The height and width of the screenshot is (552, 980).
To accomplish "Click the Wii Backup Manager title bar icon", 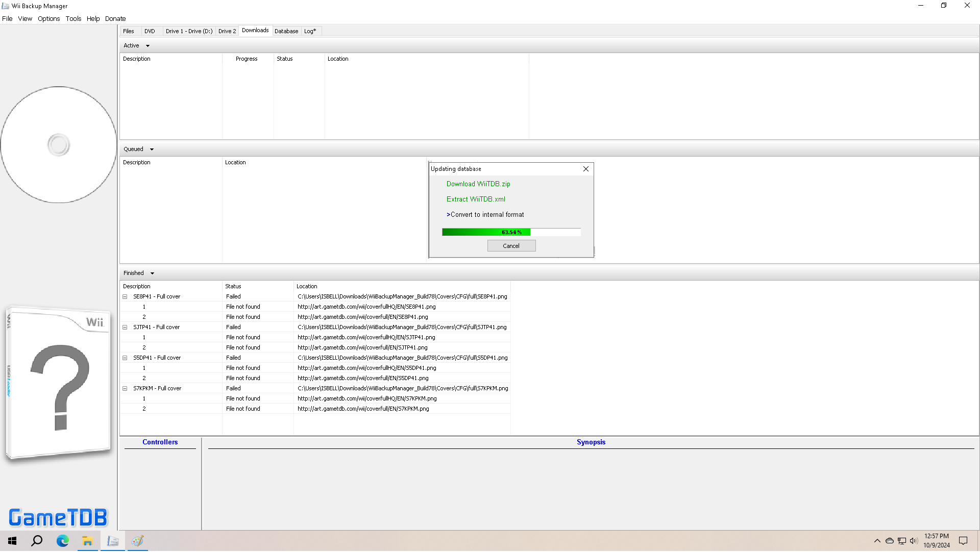I will click(6, 6).
